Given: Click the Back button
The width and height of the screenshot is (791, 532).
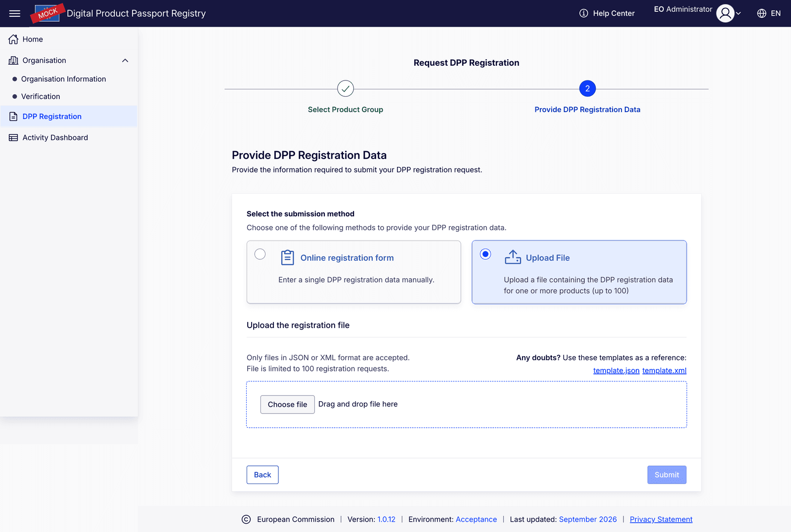Looking at the screenshot, I should click(x=263, y=475).
